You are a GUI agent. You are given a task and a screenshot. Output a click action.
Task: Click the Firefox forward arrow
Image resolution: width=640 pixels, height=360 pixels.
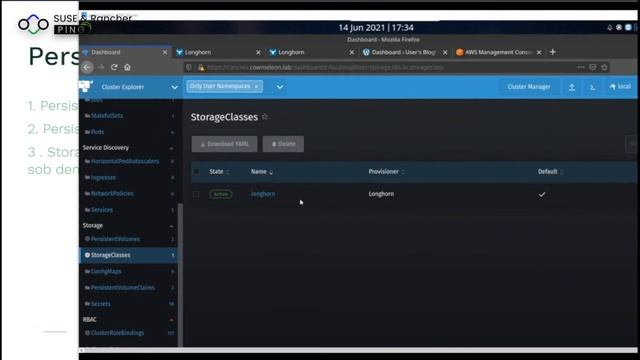pos(101,67)
